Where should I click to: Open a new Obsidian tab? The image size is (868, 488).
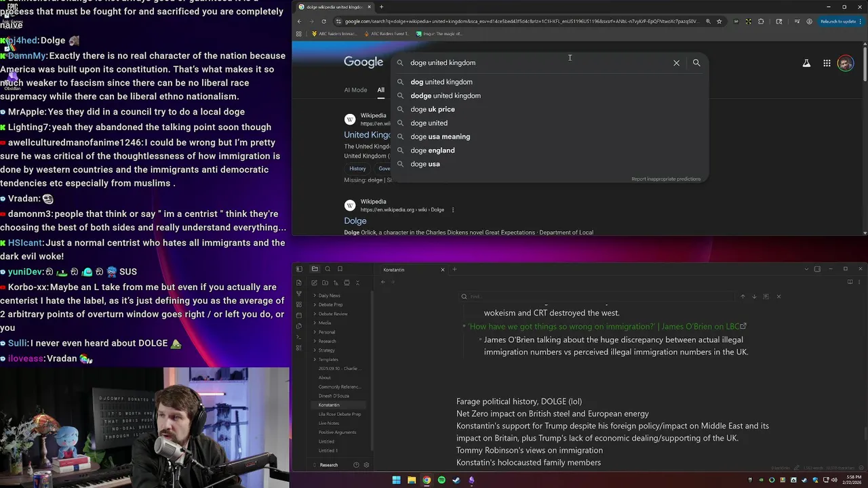pyautogui.click(x=454, y=269)
